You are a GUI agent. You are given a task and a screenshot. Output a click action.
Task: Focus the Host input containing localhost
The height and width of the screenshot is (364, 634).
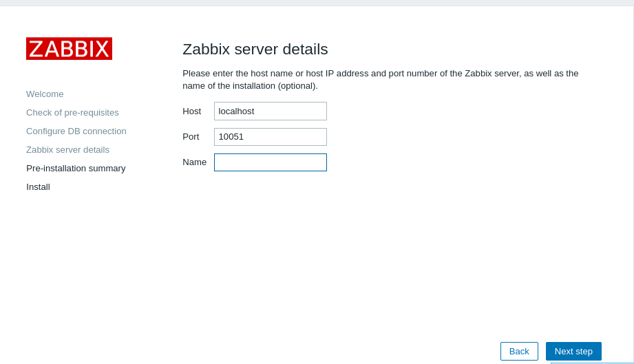click(270, 111)
